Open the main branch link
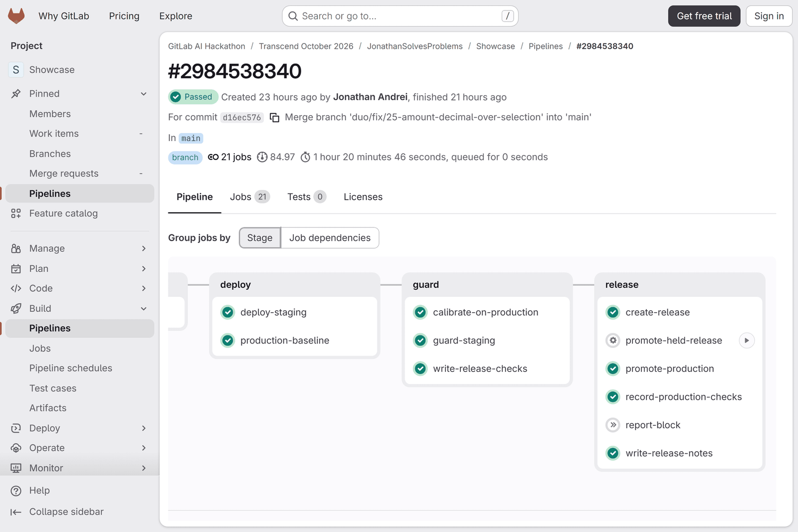Viewport: 798px width, 532px height. click(x=191, y=138)
